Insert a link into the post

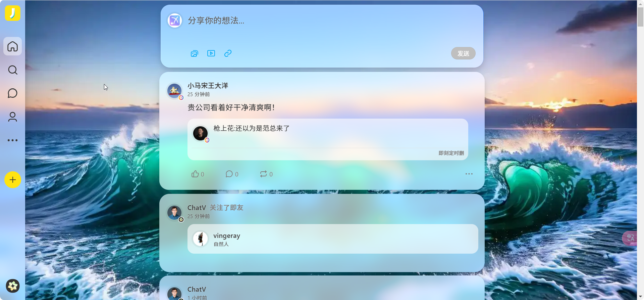[x=228, y=53]
